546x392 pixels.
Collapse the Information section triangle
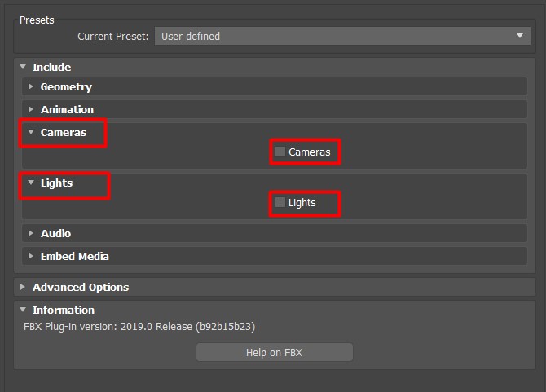pyautogui.click(x=23, y=310)
